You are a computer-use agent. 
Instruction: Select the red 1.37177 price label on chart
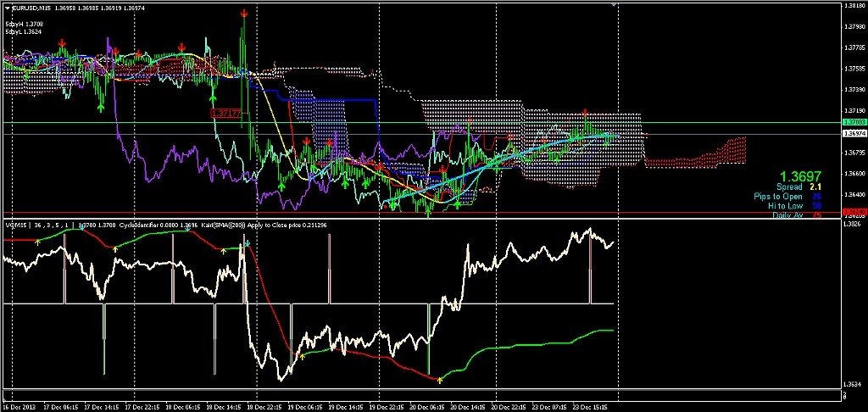pos(225,113)
